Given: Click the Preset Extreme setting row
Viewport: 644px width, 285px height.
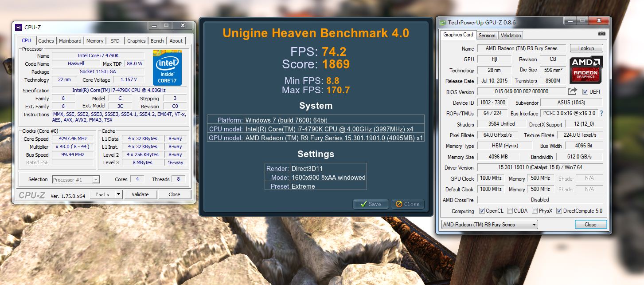Looking at the screenshot, I should 316,186.
